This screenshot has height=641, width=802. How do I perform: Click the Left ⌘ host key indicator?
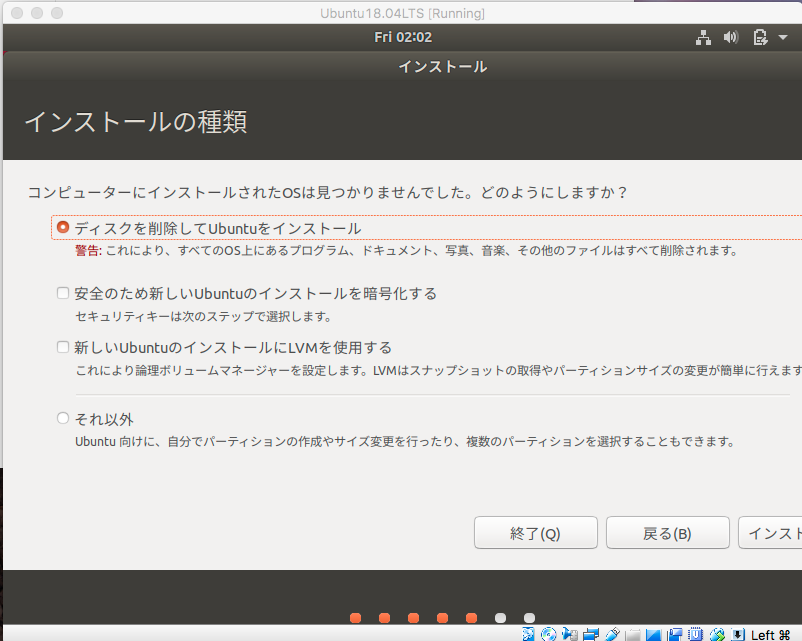pos(770,635)
